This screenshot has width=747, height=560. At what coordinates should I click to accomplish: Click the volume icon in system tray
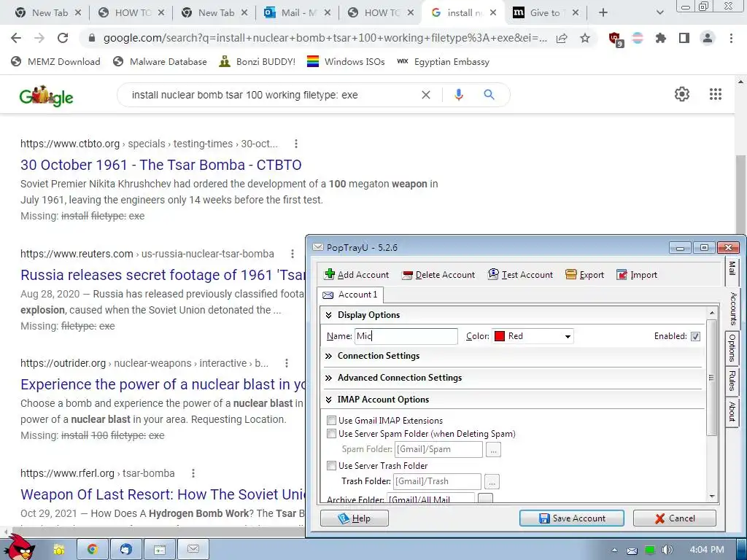point(667,550)
